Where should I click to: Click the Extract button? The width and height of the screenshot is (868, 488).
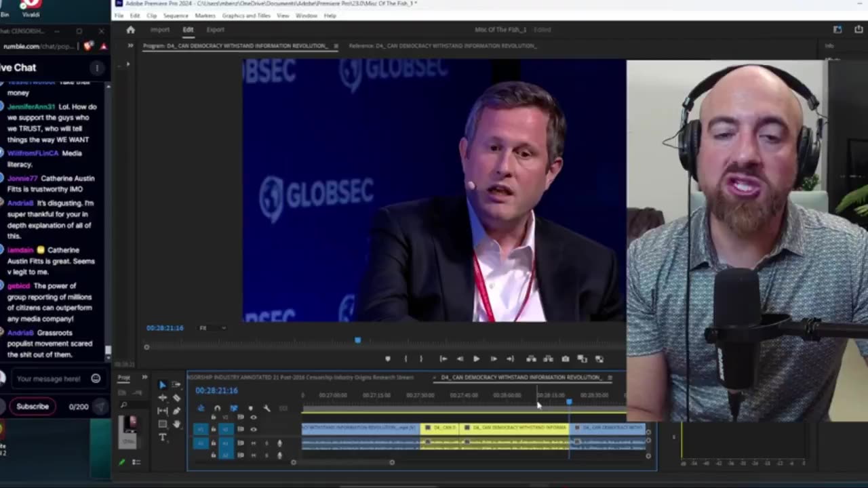point(548,359)
